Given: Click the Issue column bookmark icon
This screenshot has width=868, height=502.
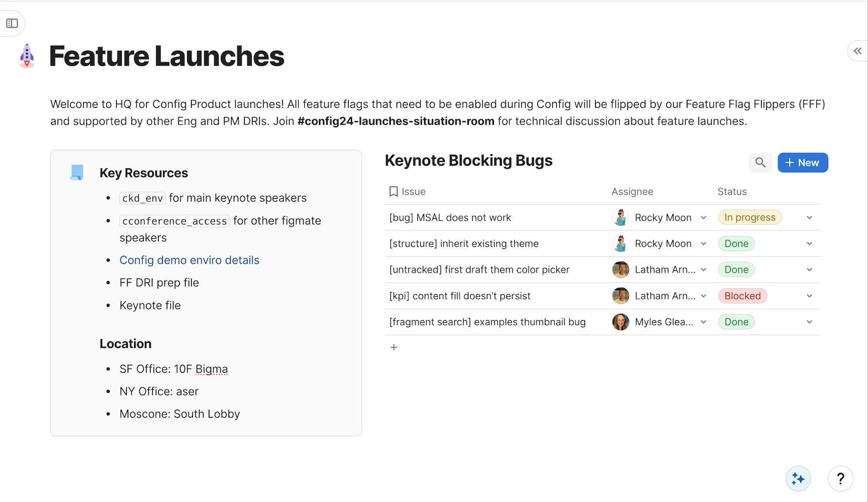Looking at the screenshot, I should (x=393, y=191).
